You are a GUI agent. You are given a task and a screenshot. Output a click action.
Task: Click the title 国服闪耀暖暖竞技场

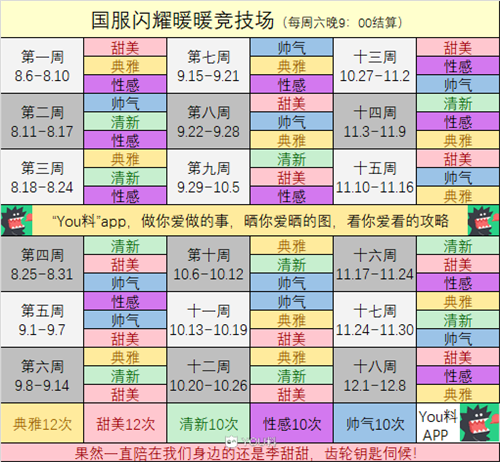tap(183, 20)
